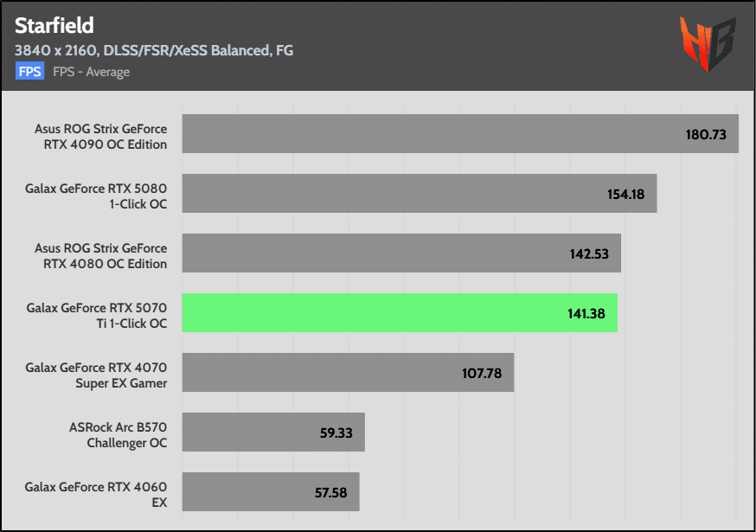
Task: Click the subtitle "3840 x 2160, DLSS/FSR/XeSS Balanced, FG"
Action: point(154,50)
